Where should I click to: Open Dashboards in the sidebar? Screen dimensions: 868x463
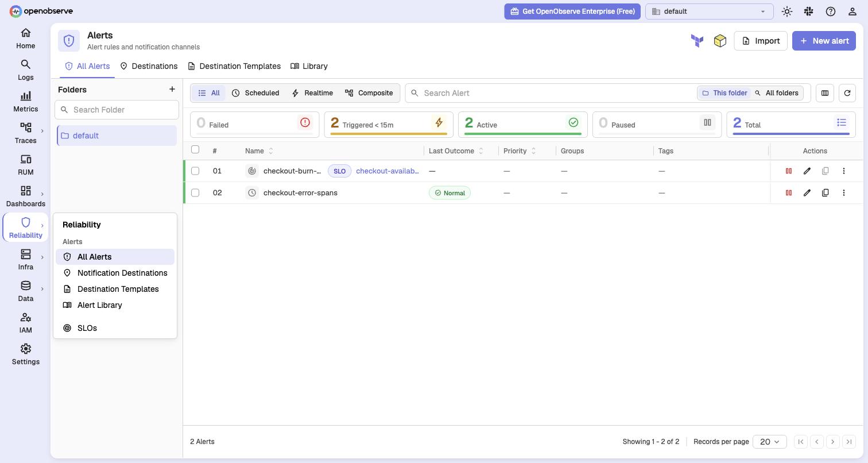coord(25,196)
